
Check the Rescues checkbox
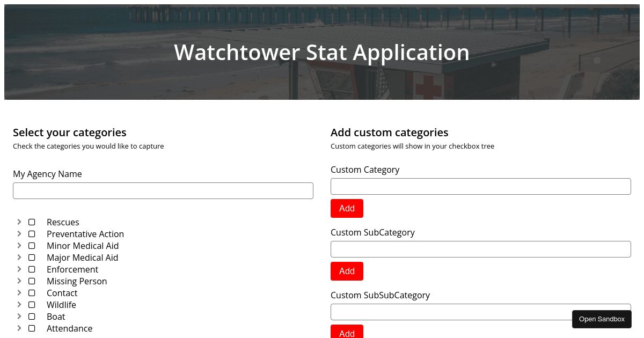tap(32, 222)
